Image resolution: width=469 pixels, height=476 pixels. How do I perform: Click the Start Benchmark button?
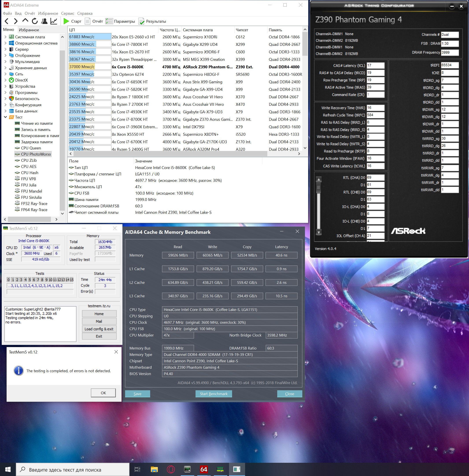tap(213, 394)
